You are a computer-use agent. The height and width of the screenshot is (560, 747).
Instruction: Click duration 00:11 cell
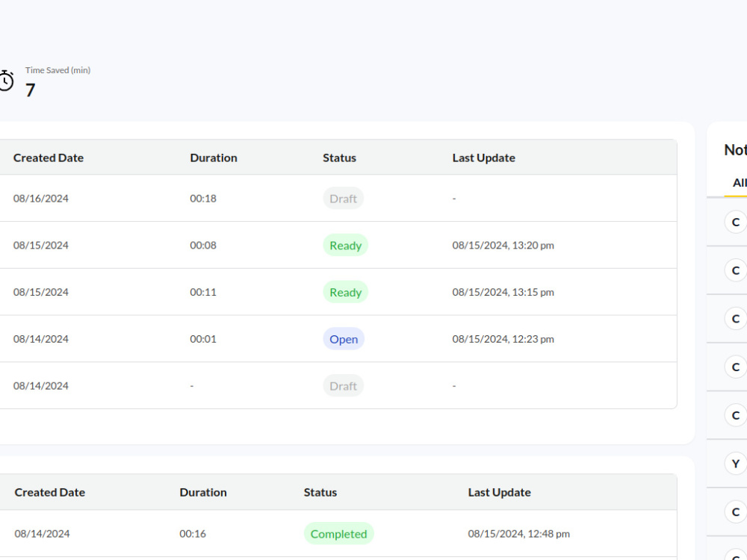pyautogui.click(x=203, y=292)
